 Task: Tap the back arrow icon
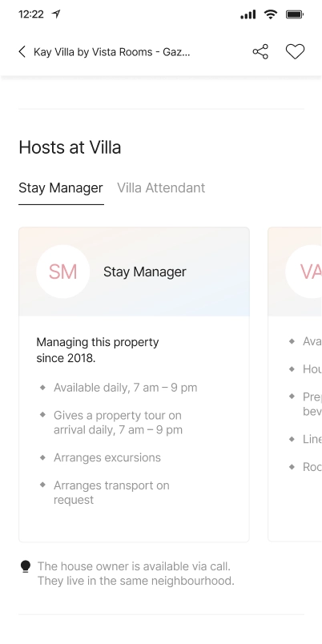pos(22,52)
